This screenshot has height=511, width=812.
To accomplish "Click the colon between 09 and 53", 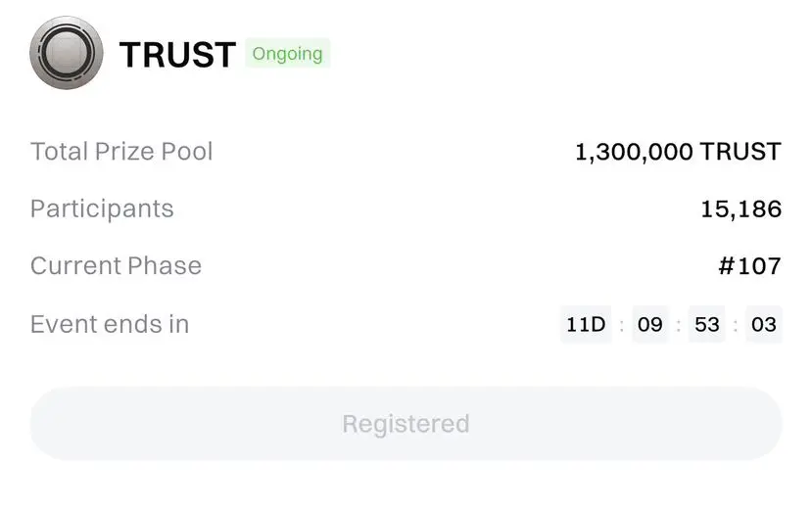I will [678, 325].
